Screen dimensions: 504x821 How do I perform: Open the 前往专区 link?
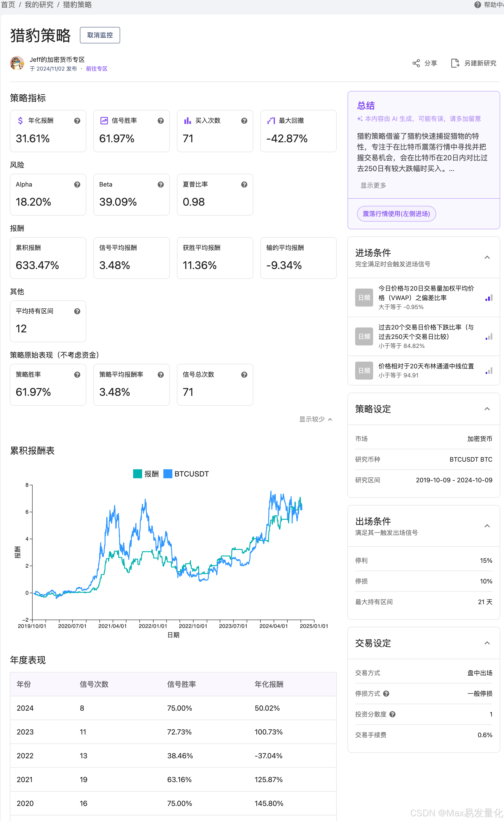click(x=97, y=69)
